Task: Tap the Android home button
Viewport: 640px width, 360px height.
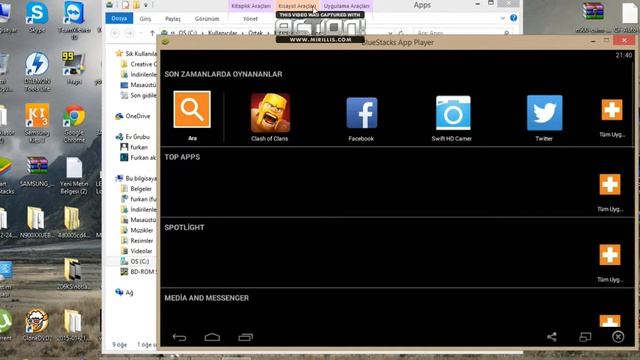Action: coord(212,337)
